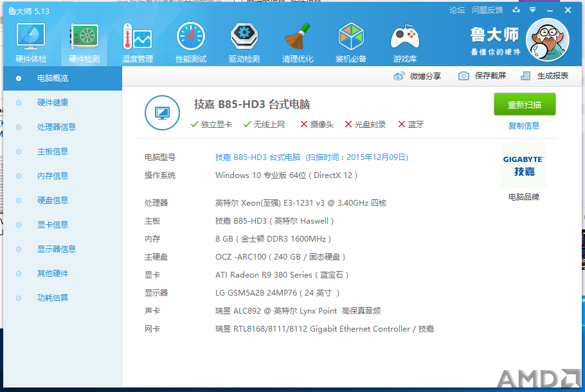Click the GIGABYTE 技嘉 brand logo
This screenshot has width=585, height=392.
coord(524,166)
